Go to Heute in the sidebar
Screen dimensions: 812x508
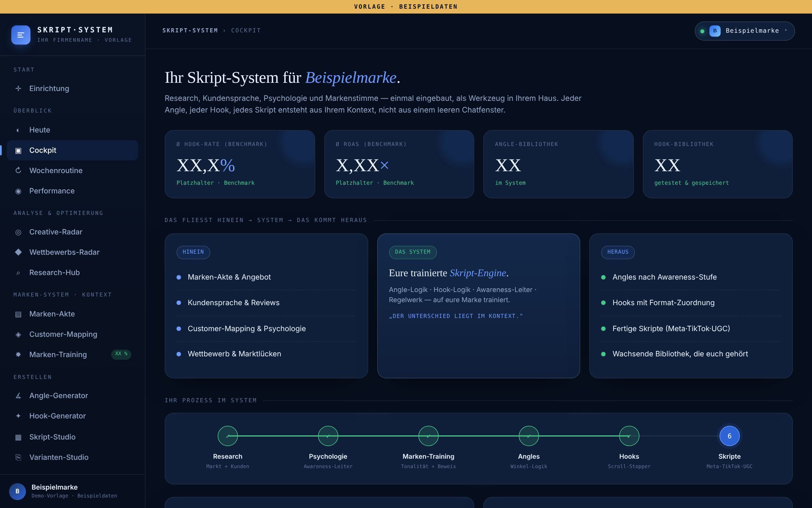[72, 130]
